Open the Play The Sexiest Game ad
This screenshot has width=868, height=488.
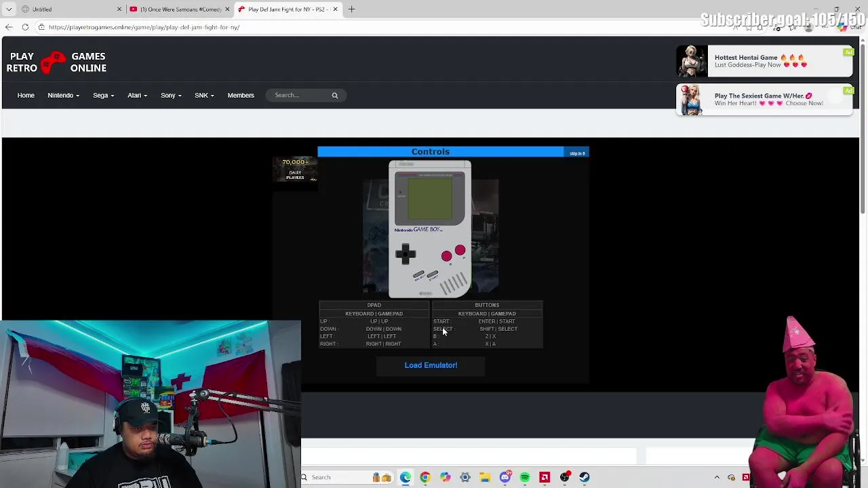pos(764,100)
